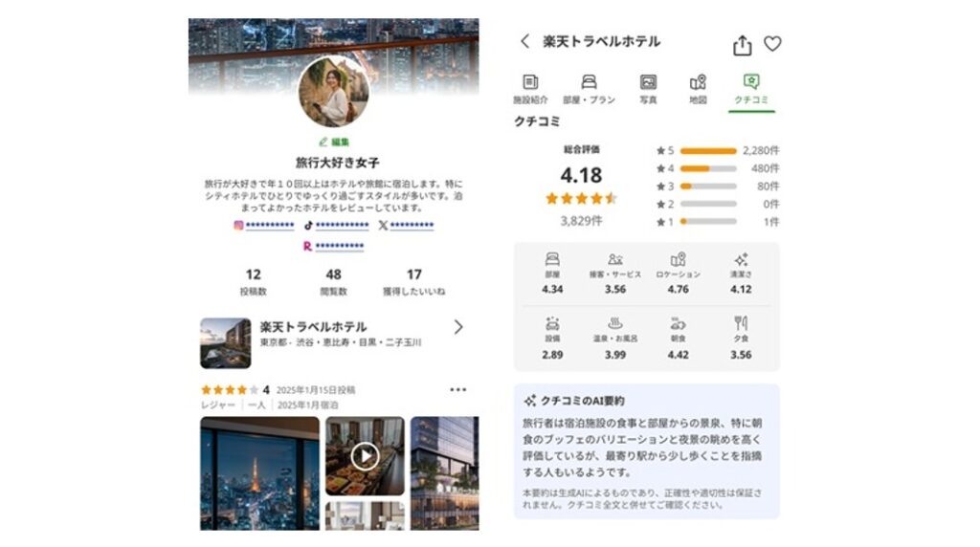Switch to the 部屋・プラン tab
This screenshot has width=980, height=547.
589,89
